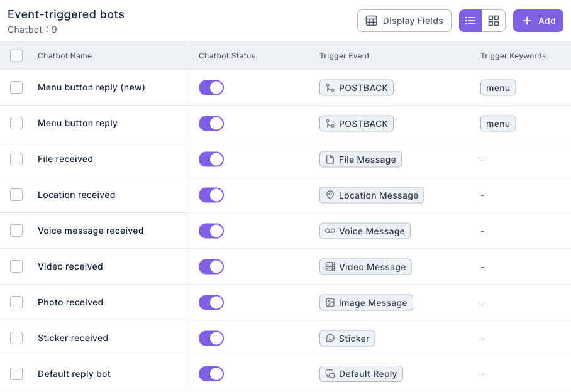Click the Trigger Event column header
571x392 pixels.
click(345, 56)
